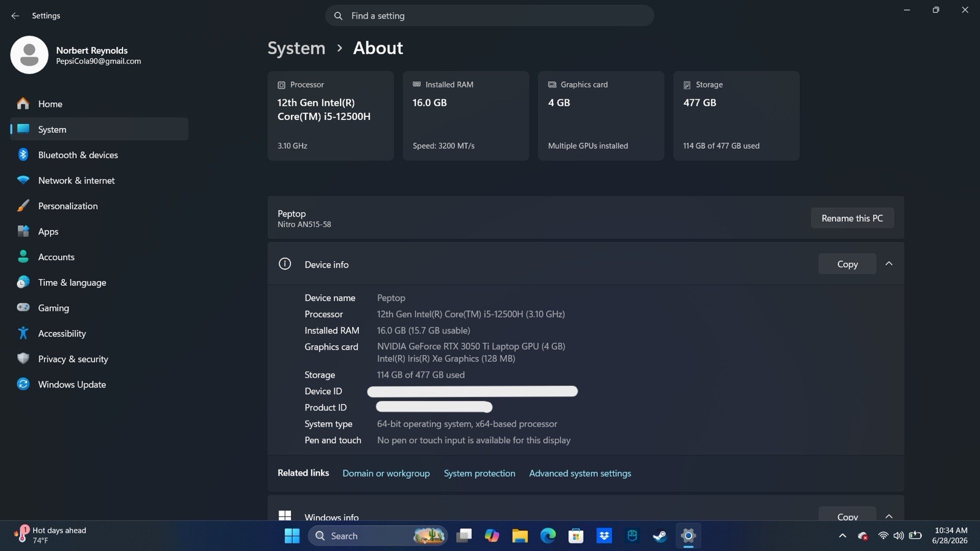
Task: Open the Home settings page
Action: (x=99, y=104)
